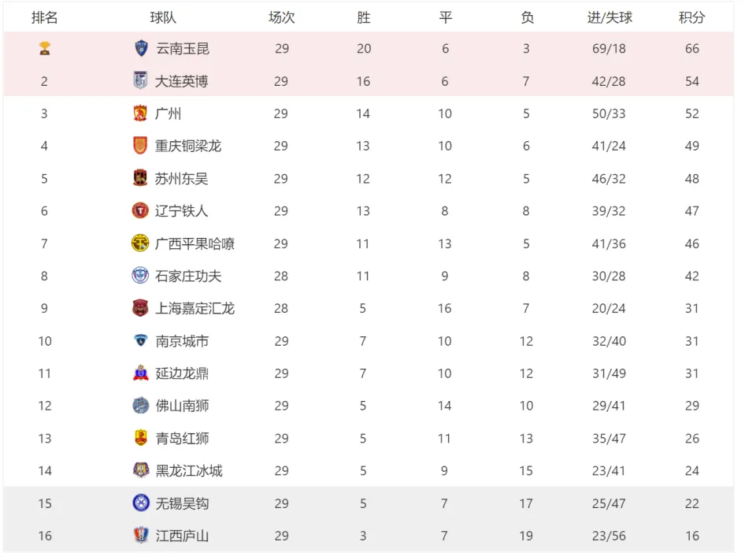This screenshot has height=553, width=756.
Task: Select the 辽宁铁人 round red logo
Action: click(x=140, y=210)
